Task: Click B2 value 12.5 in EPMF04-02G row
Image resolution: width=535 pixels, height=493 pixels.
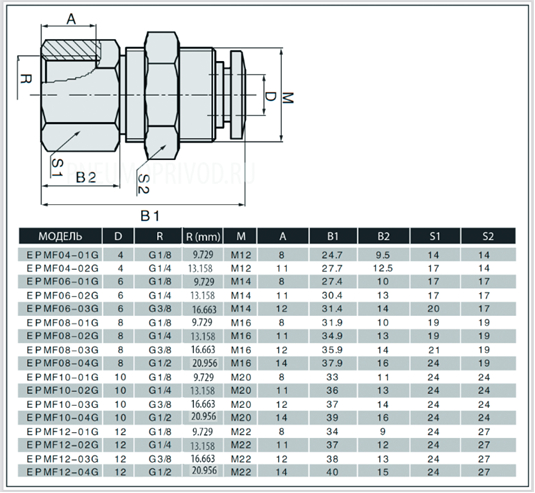Action: click(x=382, y=269)
